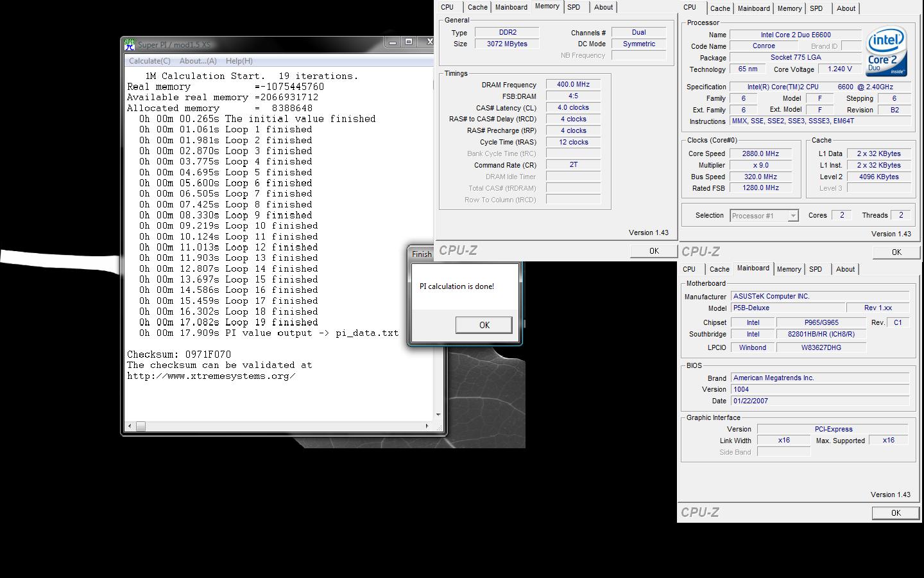
Task: Open Mainboard tab in top-right CPU-Z window
Action: (754, 8)
